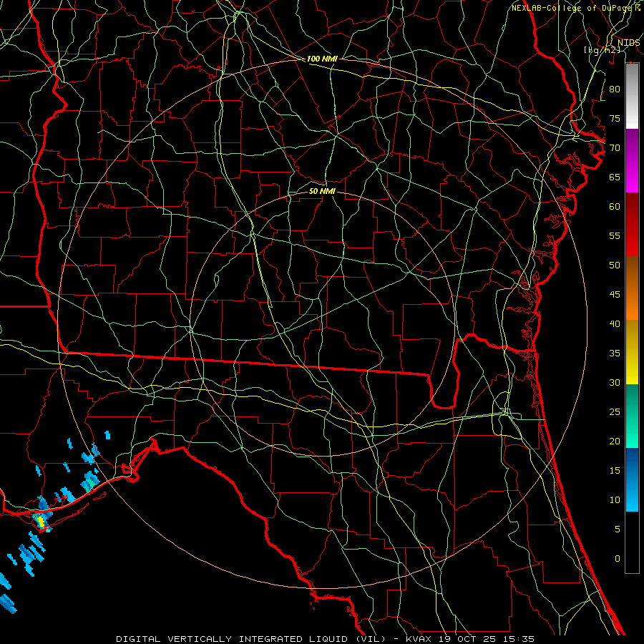This screenshot has height=644, width=644.
Task: Select the blue segment of the VIL color scale
Action: pyautogui.click(x=632, y=479)
